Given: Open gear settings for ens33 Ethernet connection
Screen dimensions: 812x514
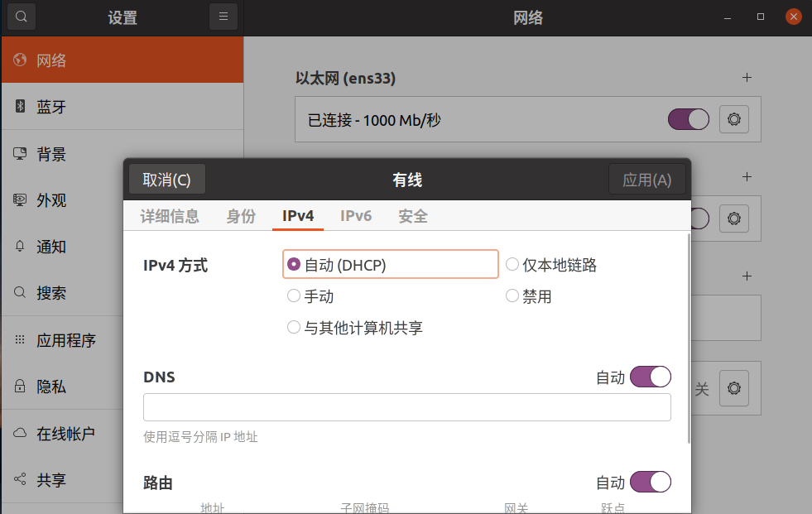Looking at the screenshot, I should pyautogui.click(x=733, y=120).
